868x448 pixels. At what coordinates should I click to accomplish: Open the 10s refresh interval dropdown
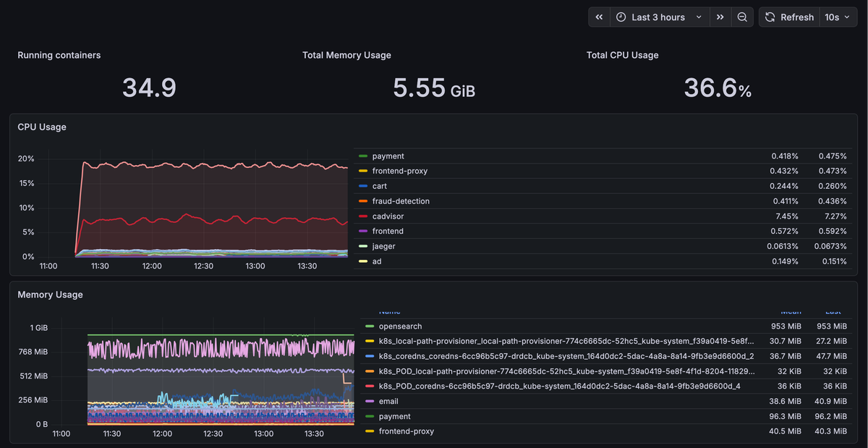pyautogui.click(x=838, y=17)
